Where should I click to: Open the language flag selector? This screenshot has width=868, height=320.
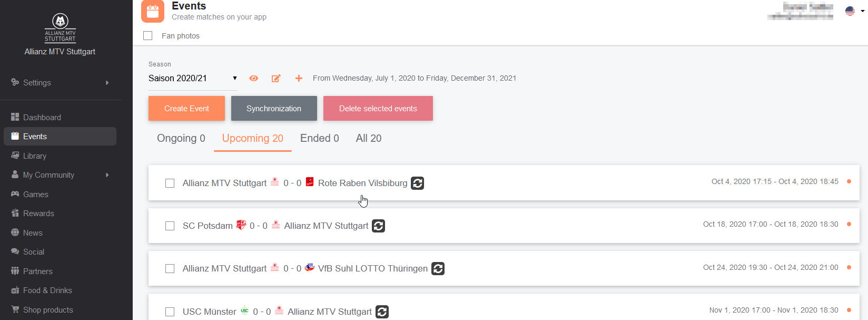coord(854,11)
